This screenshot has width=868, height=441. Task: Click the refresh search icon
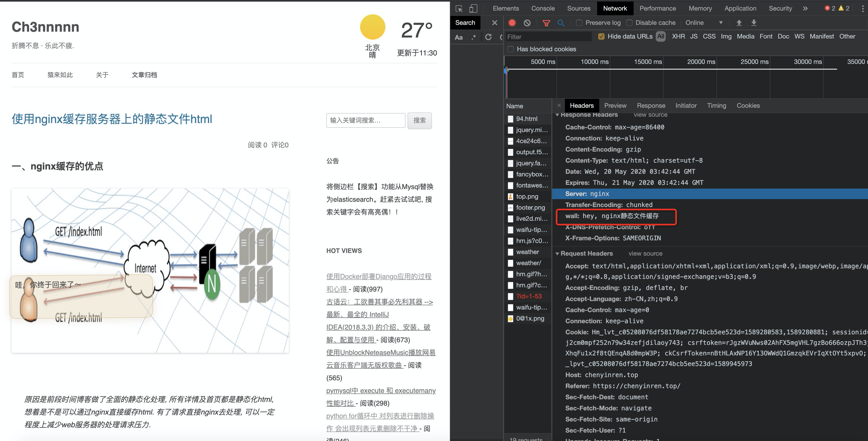(x=488, y=37)
